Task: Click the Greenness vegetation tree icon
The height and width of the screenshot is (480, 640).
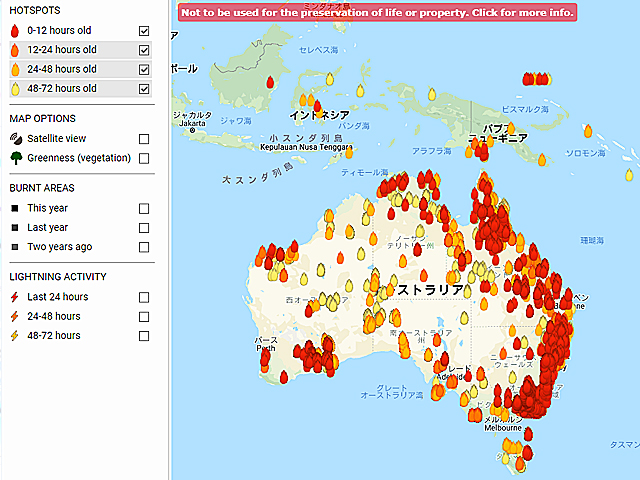Action: 16,158
